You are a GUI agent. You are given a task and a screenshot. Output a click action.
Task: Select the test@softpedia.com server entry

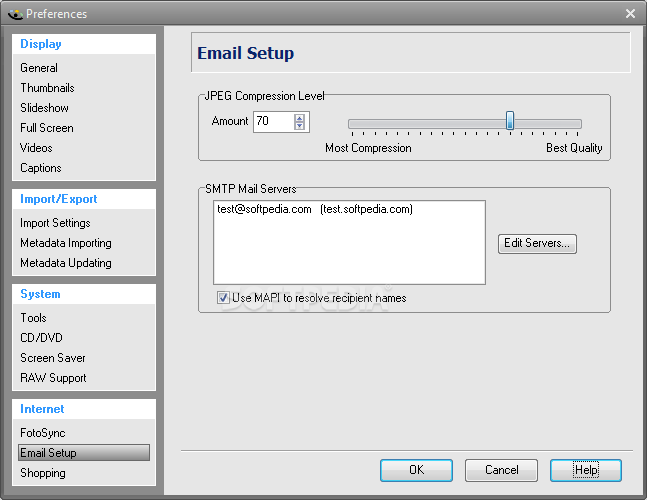click(315, 209)
